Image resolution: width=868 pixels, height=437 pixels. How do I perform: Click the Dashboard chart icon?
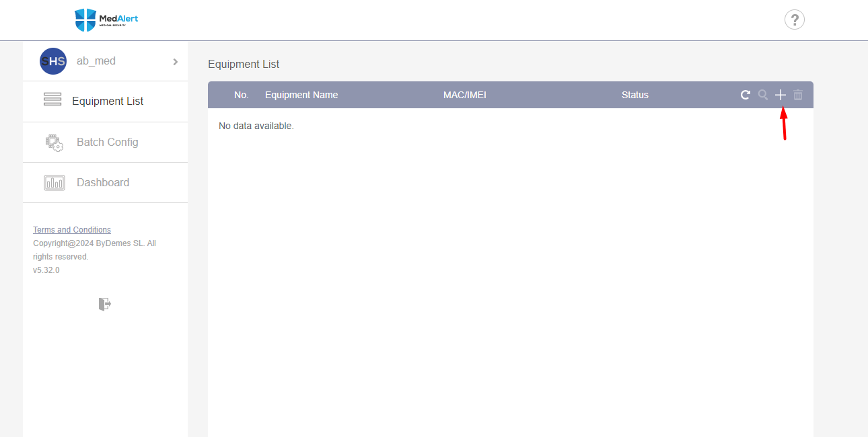55,183
